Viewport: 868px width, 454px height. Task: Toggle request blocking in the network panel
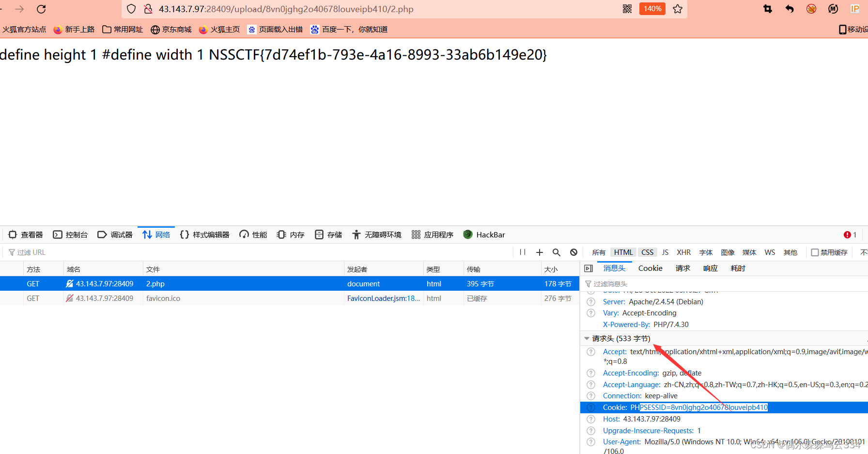[x=573, y=252]
